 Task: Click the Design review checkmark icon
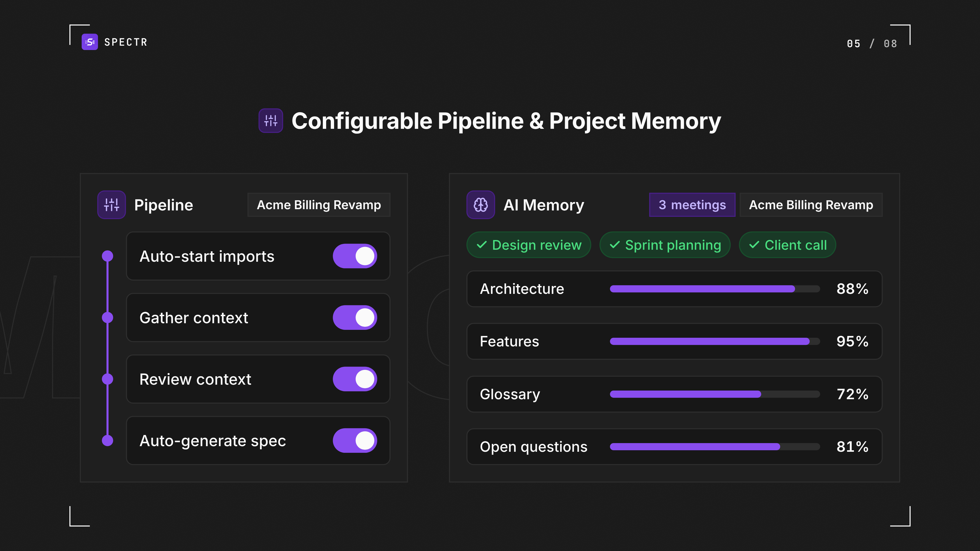482,245
